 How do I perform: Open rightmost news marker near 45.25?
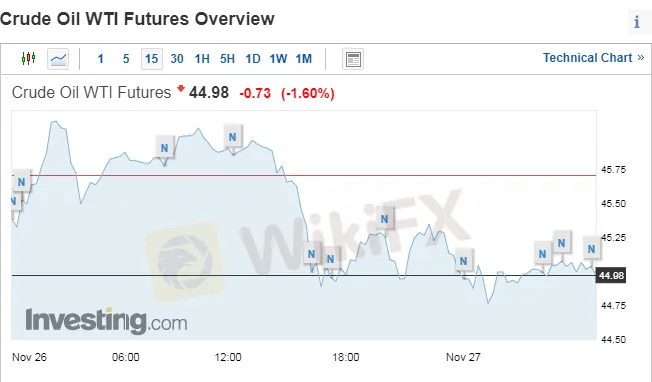coord(591,249)
